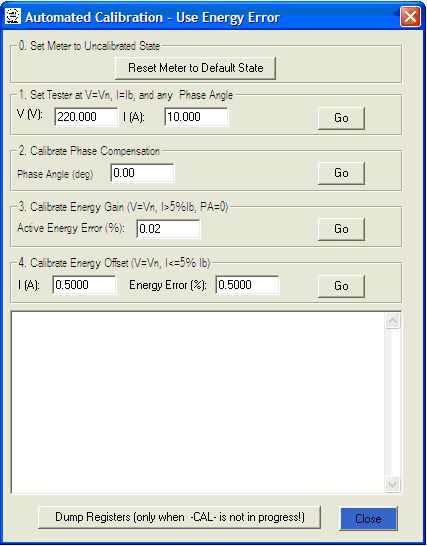427x546 pixels.
Task: Run Calibrate Phase Compensation Go button
Action: click(x=341, y=173)
